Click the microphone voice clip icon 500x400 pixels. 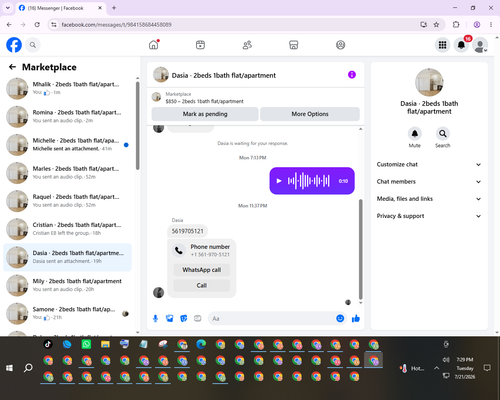point(155,318)
